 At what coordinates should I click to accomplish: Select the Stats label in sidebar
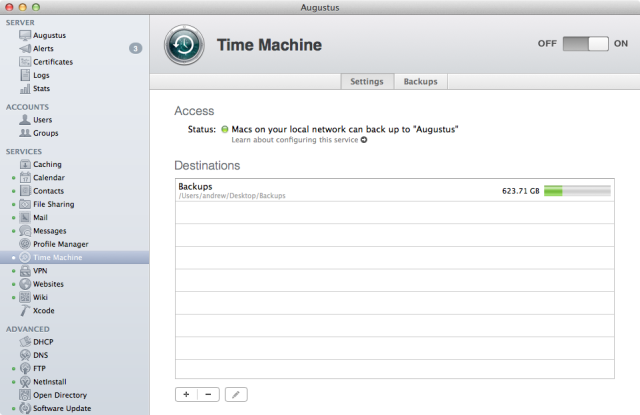pos(42,89)
